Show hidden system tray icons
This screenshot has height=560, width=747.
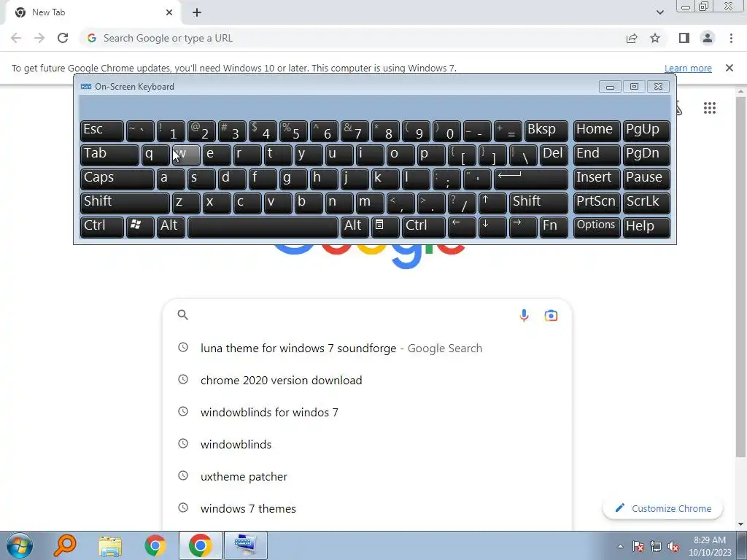(x=620, y=547)
